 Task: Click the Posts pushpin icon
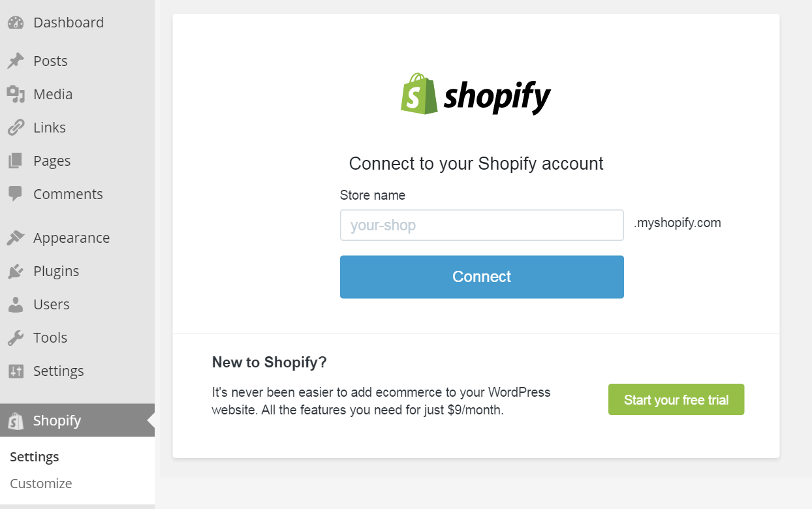pos(16,61)
